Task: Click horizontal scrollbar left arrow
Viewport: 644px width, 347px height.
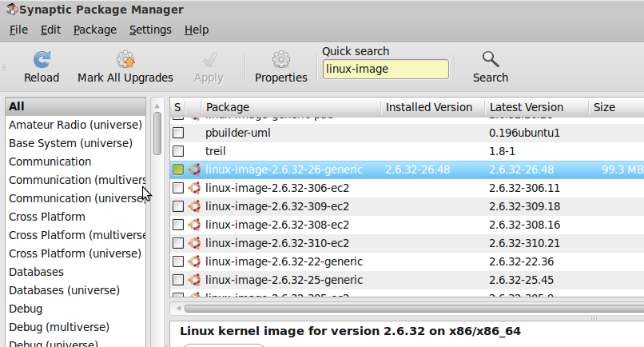Action: [x=178, y=309]
